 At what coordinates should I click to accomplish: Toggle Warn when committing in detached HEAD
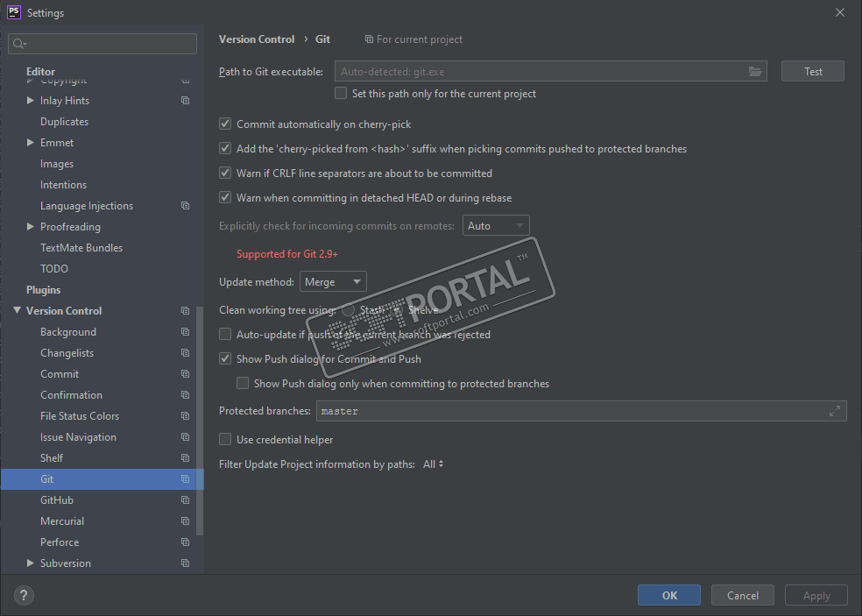[x=225, y=197]
